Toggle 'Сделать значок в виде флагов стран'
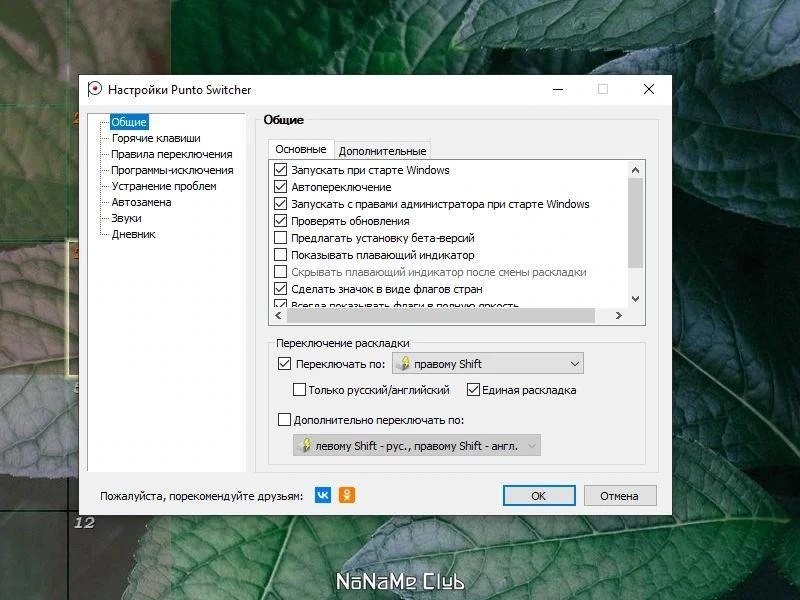The image size is (800, 600). click(x=281, y=289)
